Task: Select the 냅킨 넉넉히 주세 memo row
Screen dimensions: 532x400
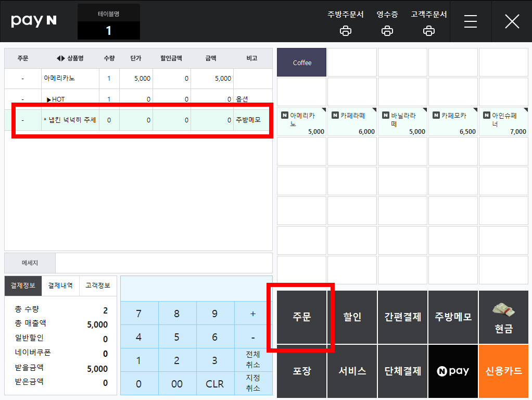Action: pos(138,120)
